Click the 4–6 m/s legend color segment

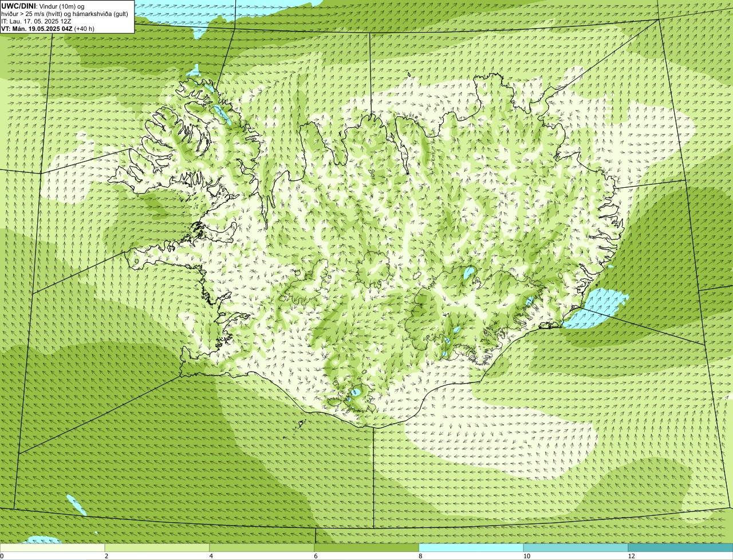(262, 547)
